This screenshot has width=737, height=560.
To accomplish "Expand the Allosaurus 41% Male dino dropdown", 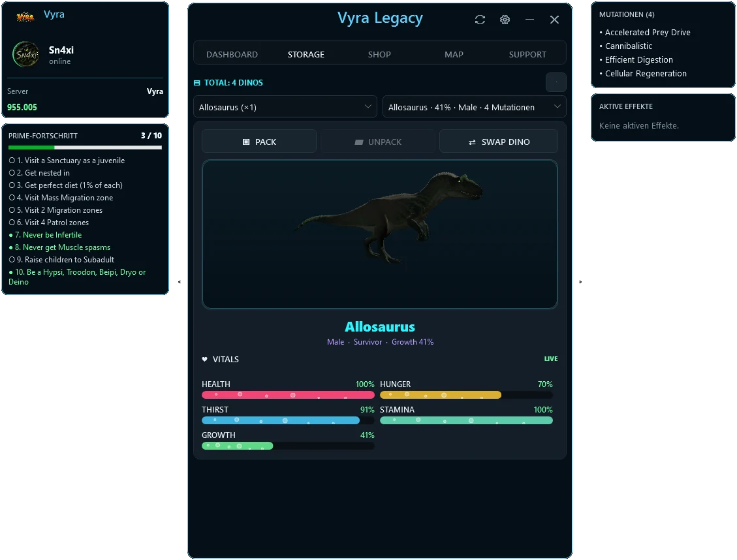I will 475,106.
